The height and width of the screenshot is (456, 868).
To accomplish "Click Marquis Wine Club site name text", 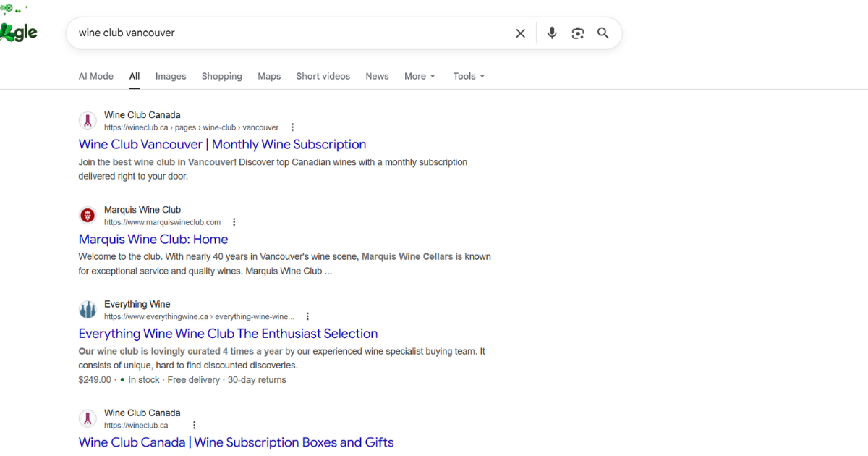I will pyautogui.click(x=142, y=210).
